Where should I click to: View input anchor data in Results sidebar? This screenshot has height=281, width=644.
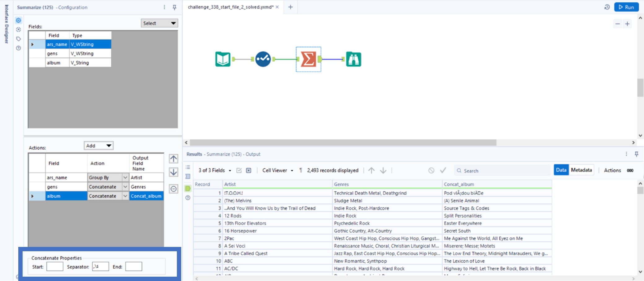(x=188, y=177)
